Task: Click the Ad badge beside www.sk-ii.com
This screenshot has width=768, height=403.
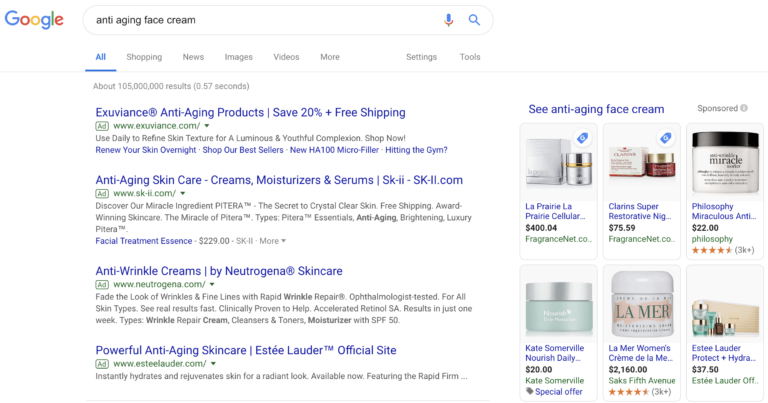Action: (102, 193)
